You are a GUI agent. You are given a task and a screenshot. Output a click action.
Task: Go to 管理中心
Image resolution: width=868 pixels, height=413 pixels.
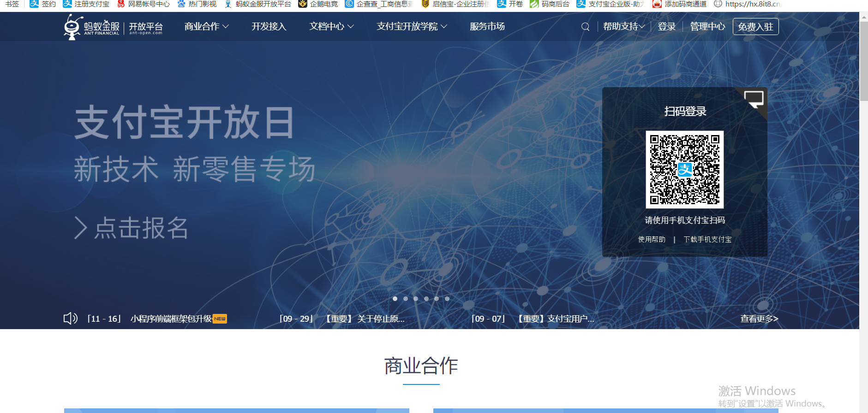[707, 27]
